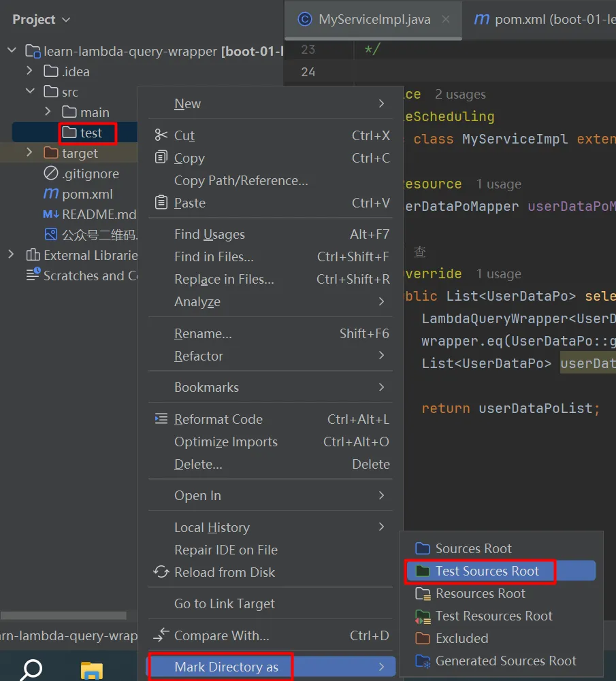Switch to the MyServiceImpl.java tab
The image size is (616, 681).
click(x=374, y=20)
